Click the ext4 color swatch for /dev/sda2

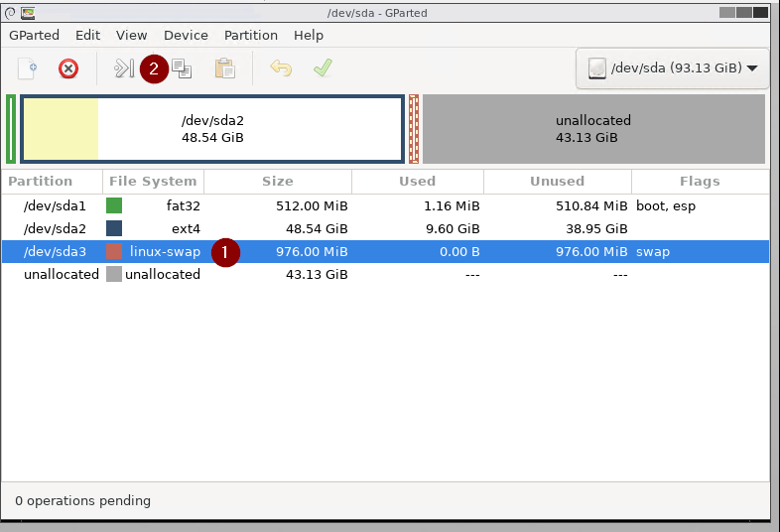pos(114,228)
